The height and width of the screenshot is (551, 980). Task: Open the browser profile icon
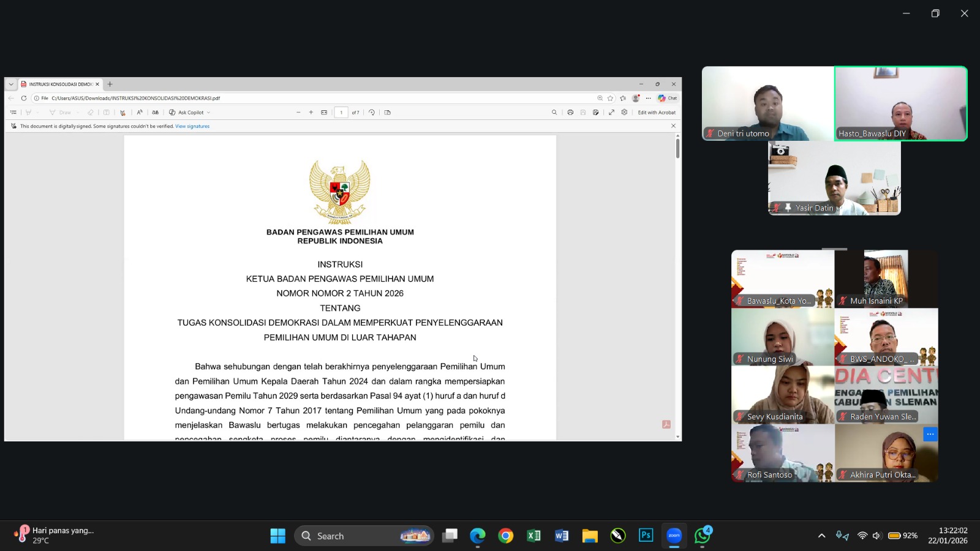636,98
